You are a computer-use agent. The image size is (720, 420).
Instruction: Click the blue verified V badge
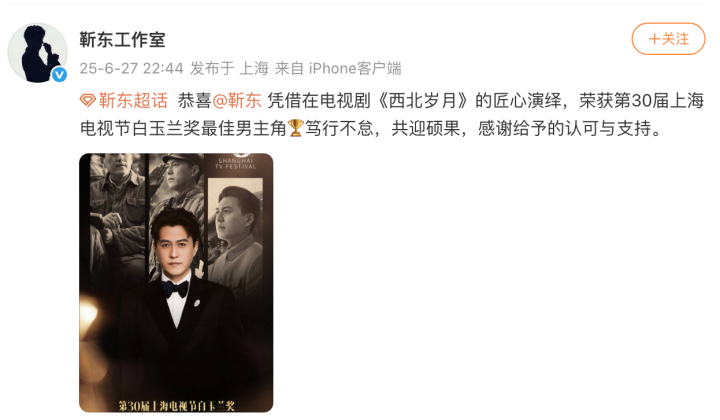click(x=59, y=74)
